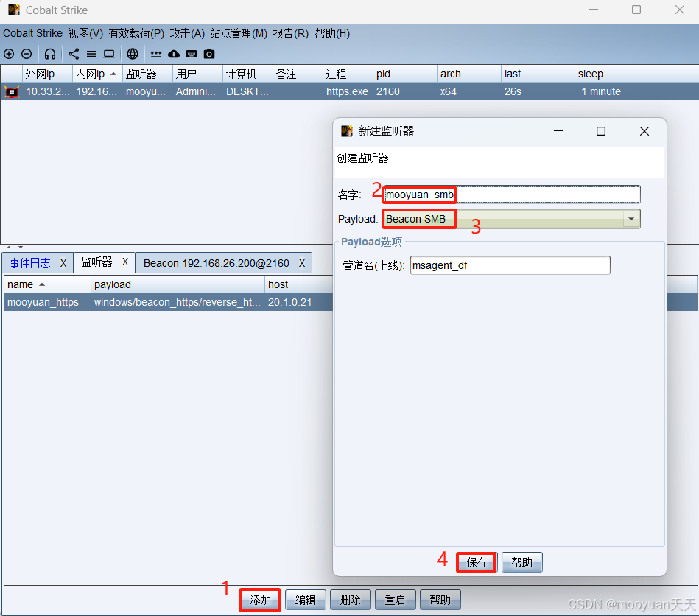
Task: Click the https.exe process cell
Action: tap(347, 92)
